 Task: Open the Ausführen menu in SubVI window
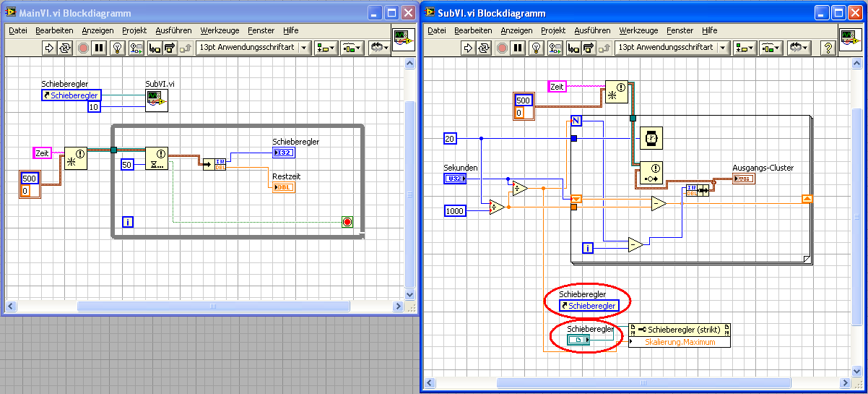tap(591, 30)
